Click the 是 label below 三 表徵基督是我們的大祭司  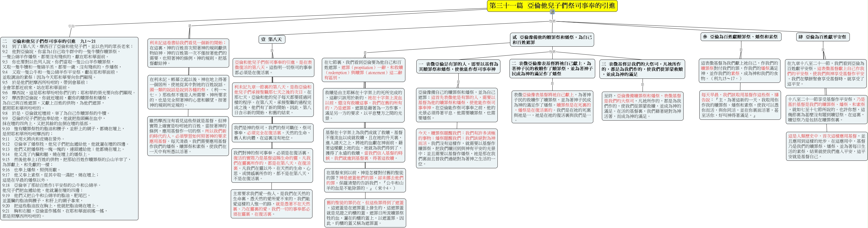point(642,84)
